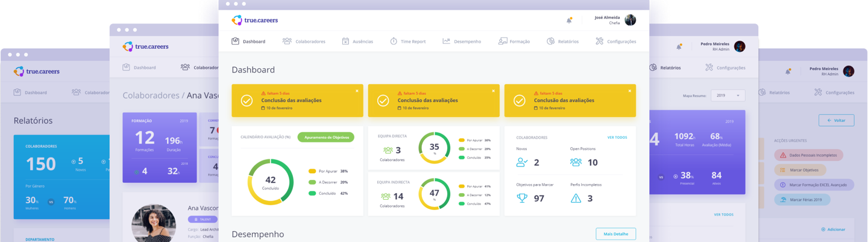Click the Mais Detalhe button
Viewport: 868px width, 242px height.
(x=616, y=234)
